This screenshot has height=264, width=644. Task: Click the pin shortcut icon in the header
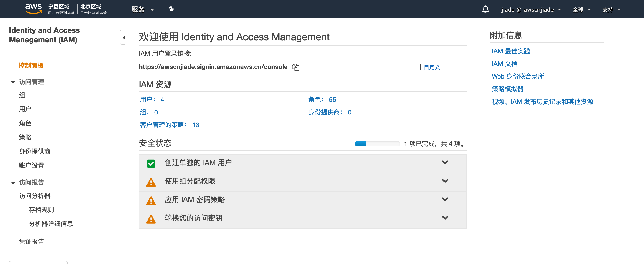pos(171,9)
